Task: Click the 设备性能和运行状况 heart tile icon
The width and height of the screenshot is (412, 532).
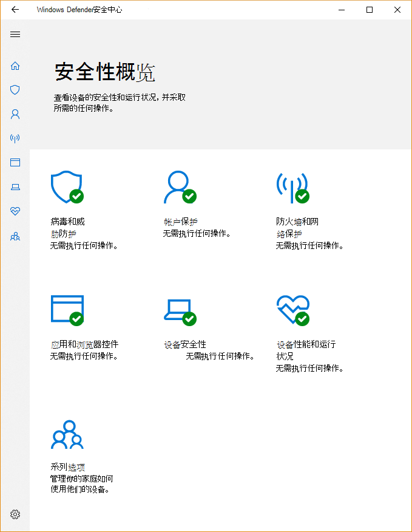Action: coord(292,310)
